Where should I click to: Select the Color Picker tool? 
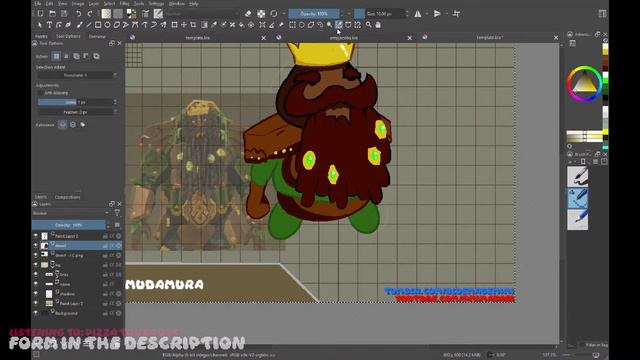214,25
